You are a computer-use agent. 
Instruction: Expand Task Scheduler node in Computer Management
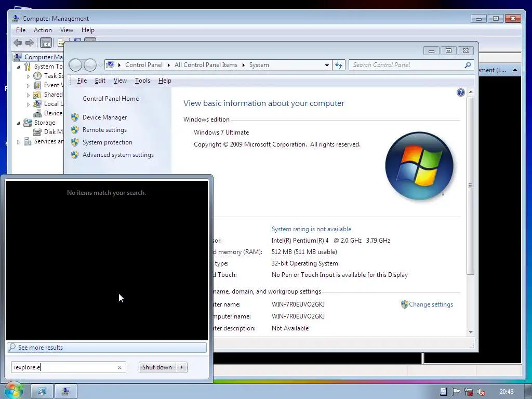coord(28,76)
